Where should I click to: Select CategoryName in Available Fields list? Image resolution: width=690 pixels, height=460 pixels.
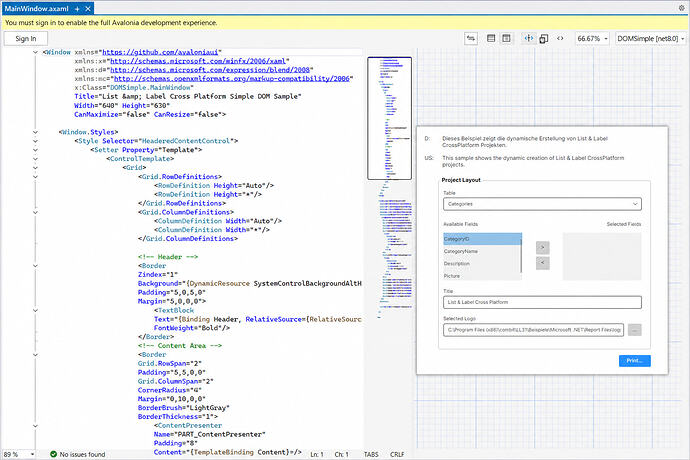pyautogui.click(x=482, y=251)
